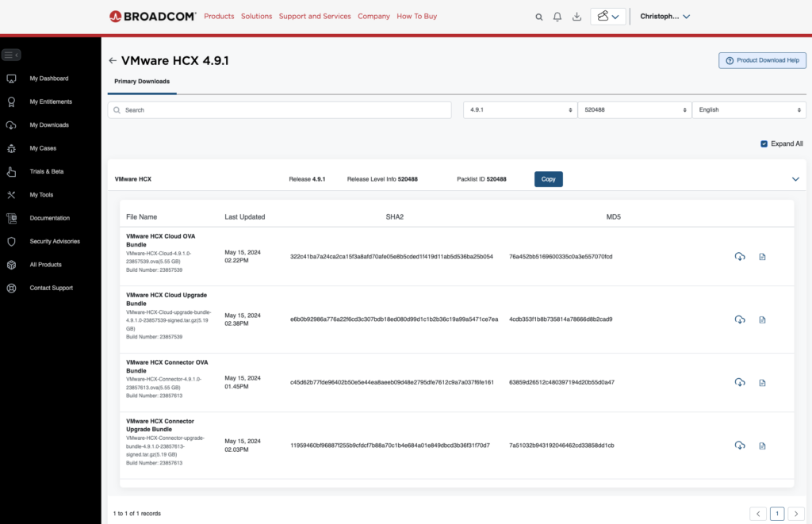Select the Primary Downloads tab
Screen dimensions: 812x524
pos(142,82)
